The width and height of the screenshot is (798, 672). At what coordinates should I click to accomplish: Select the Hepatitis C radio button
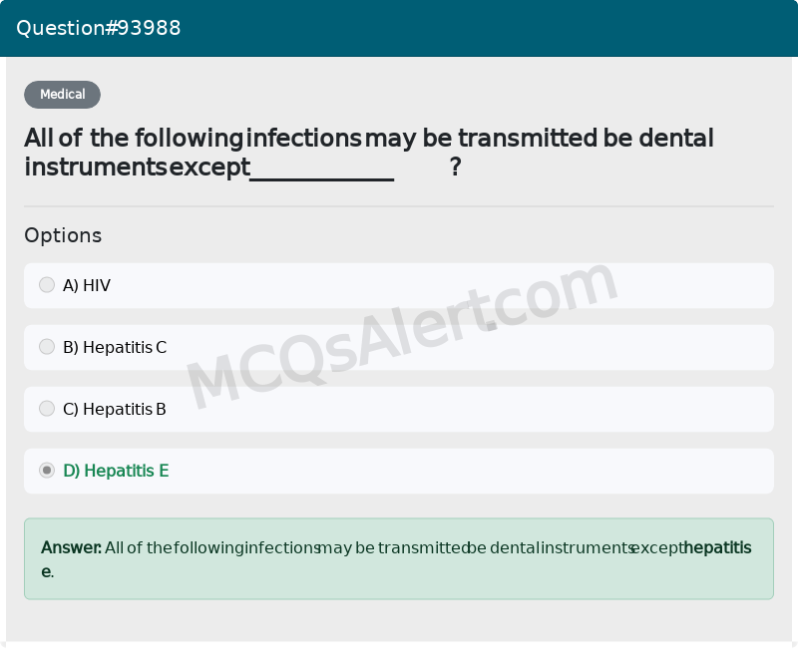click(47, 347)
